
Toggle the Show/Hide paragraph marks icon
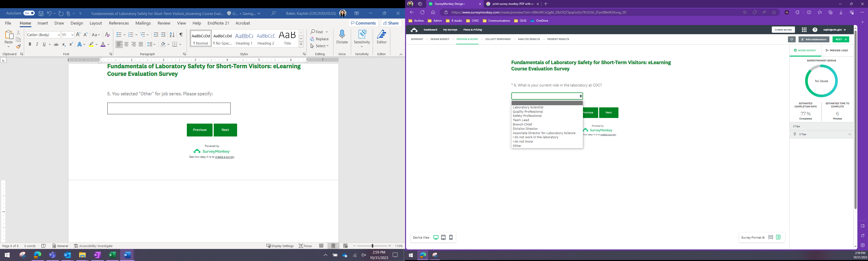pos(181,35)
